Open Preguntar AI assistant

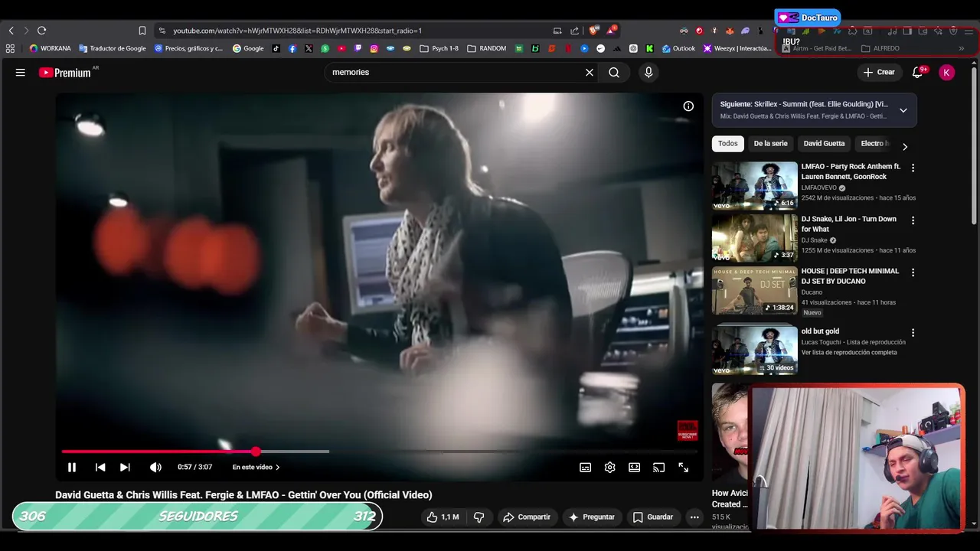tap(591, 517)
